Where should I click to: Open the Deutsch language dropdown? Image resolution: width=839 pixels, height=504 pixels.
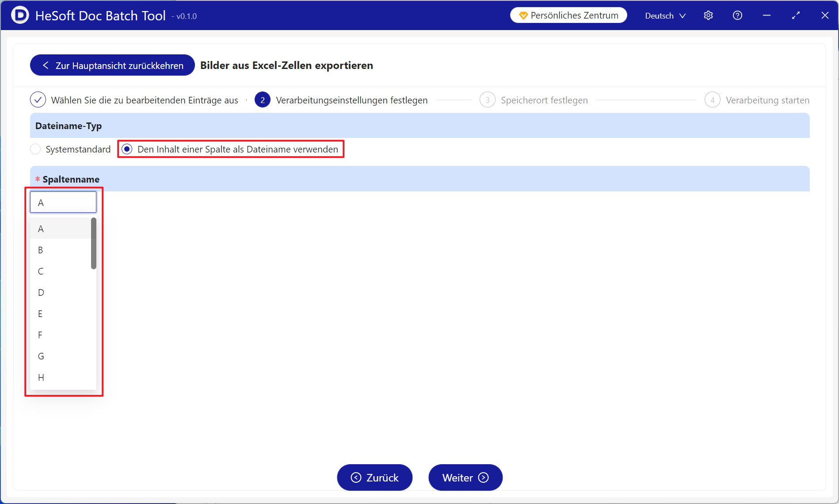click(x=665, y=15)
